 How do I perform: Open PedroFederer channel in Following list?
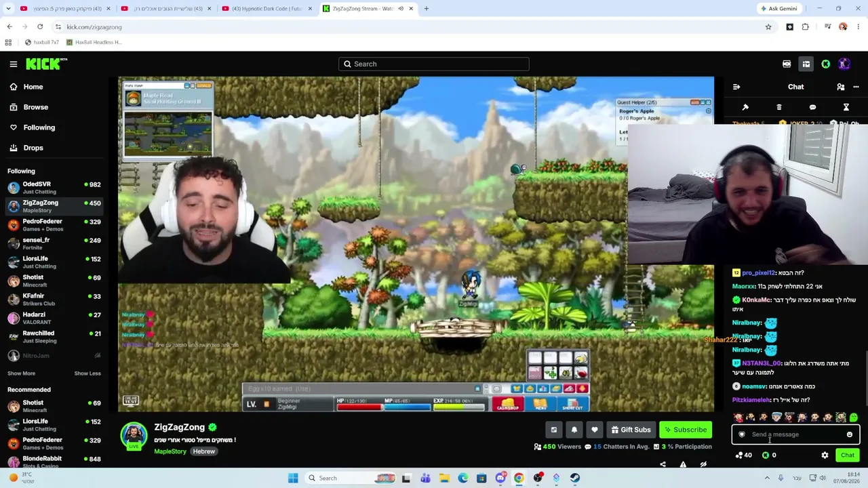coord(54,225)
